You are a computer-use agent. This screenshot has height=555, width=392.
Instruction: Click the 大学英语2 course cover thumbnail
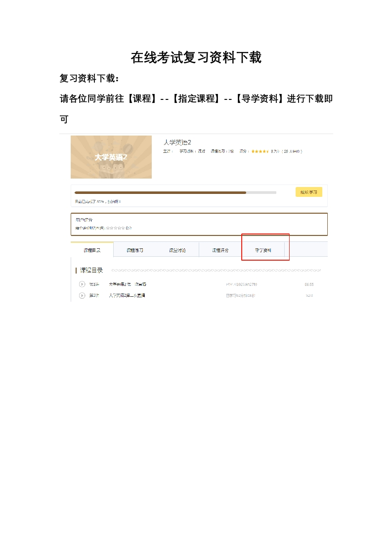click(111, 157)
